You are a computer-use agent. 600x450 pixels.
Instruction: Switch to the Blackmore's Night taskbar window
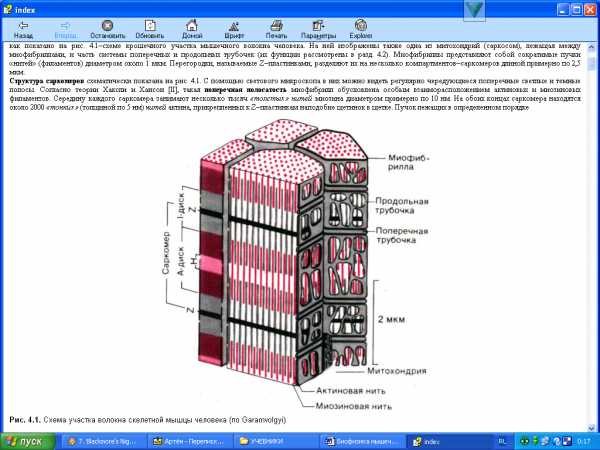(x=102, y=442)
